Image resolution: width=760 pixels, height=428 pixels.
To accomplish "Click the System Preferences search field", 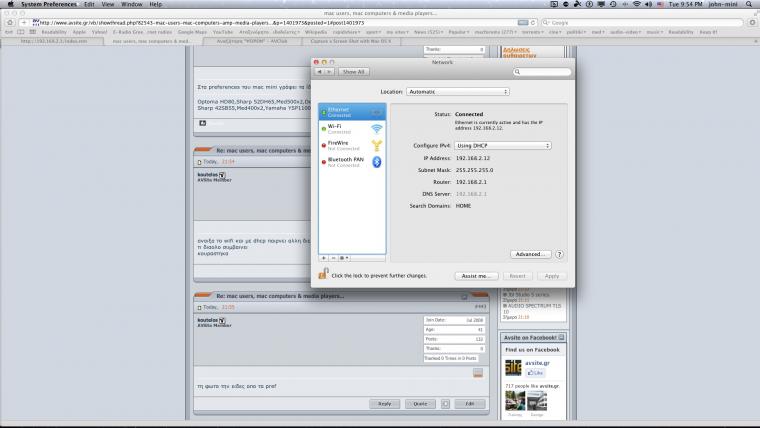I will (x=544, y=72).
